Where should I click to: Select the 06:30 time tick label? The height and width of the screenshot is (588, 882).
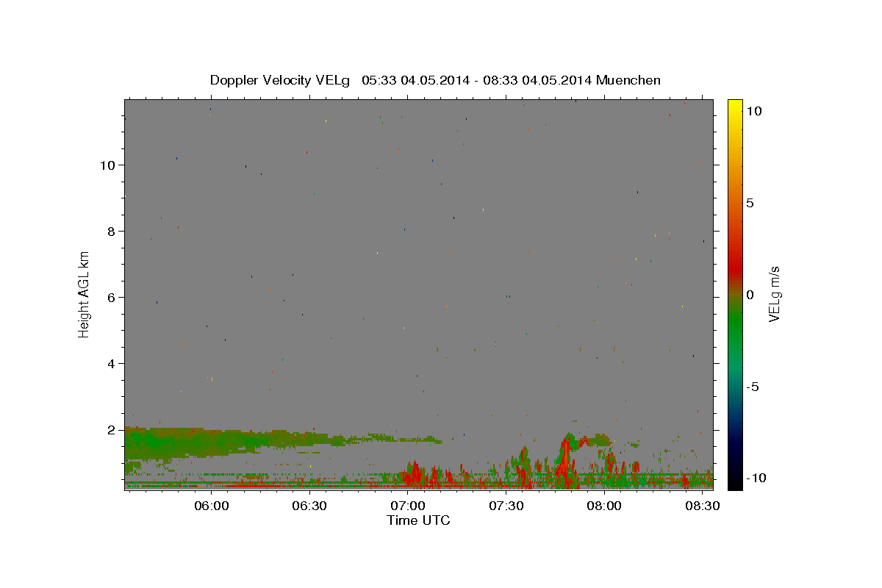pyautogui.click(x=309, y=506)
